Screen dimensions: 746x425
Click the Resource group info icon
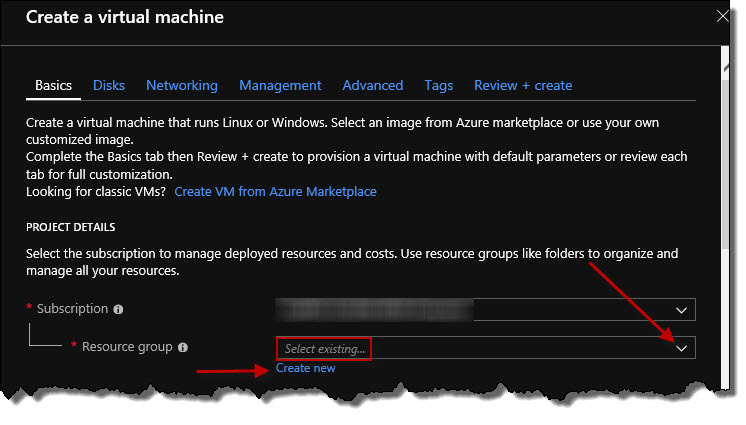coord(183,348)
